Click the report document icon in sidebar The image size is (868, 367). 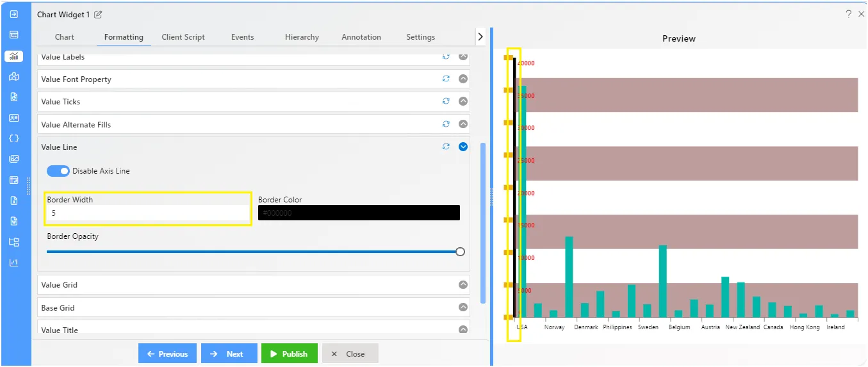[14, 97]
